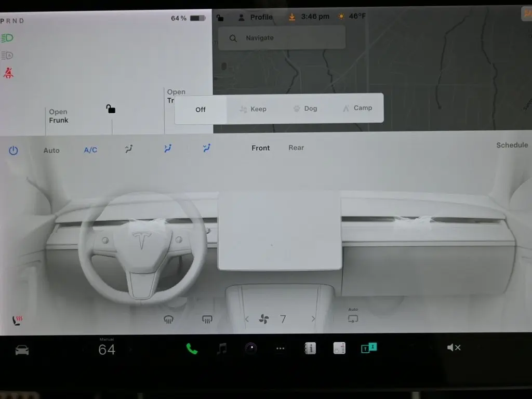
Task: Open the Profile menu
Action: (x=256, y=17)
